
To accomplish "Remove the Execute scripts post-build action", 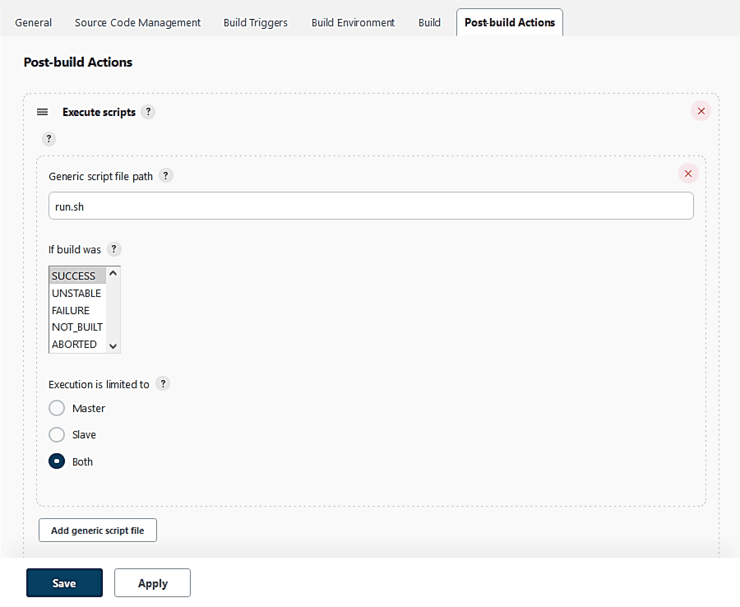I will pos(701,111).
